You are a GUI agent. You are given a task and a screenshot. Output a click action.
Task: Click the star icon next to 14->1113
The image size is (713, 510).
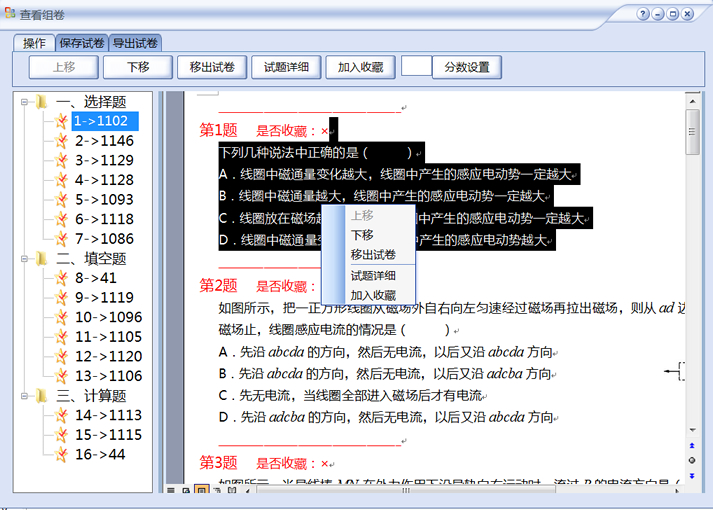click(x=61, y=415)
